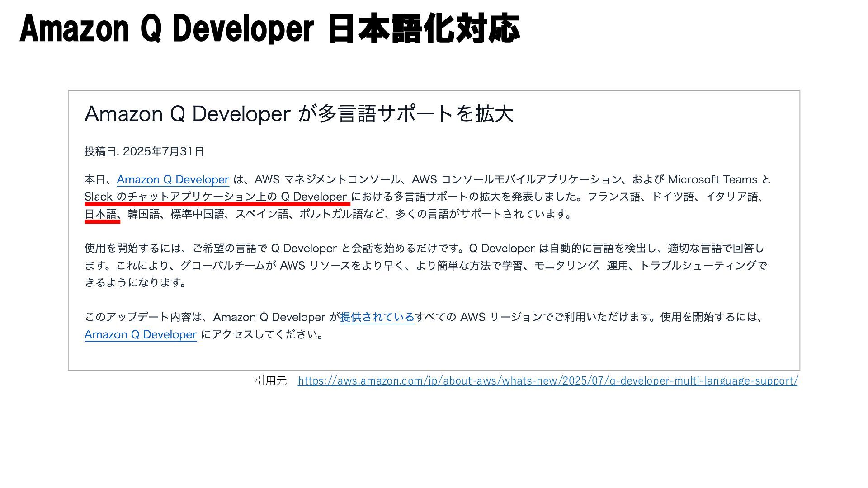Select the post date 投稿日: 2025年7月31日
The width and height of the screenshot is (868, 488).
click(x=144, y=151)
